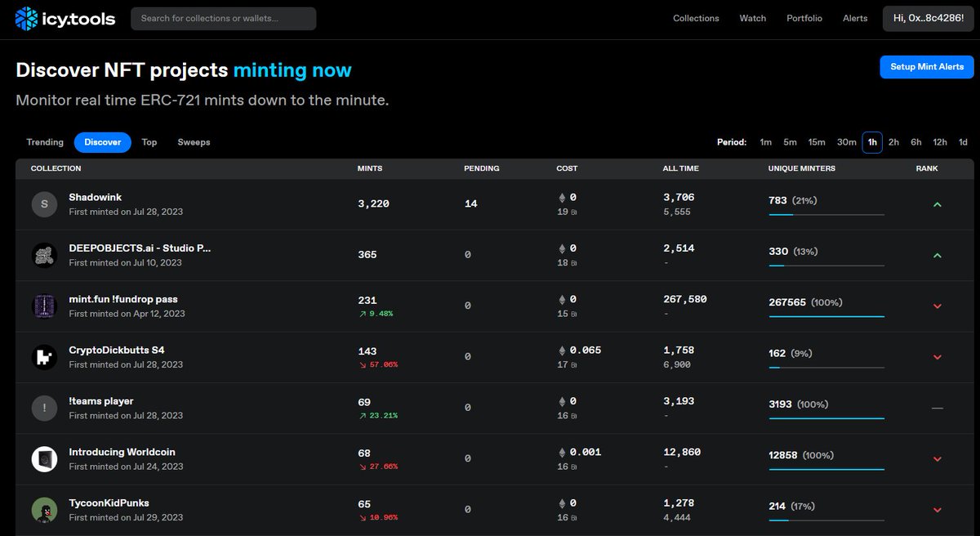Click mint.fun red rank-down arrow

click(x=937, y=306)
